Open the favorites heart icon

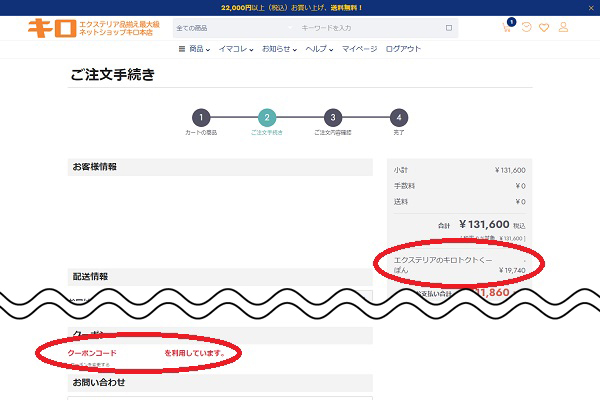[x=544, y=28]
